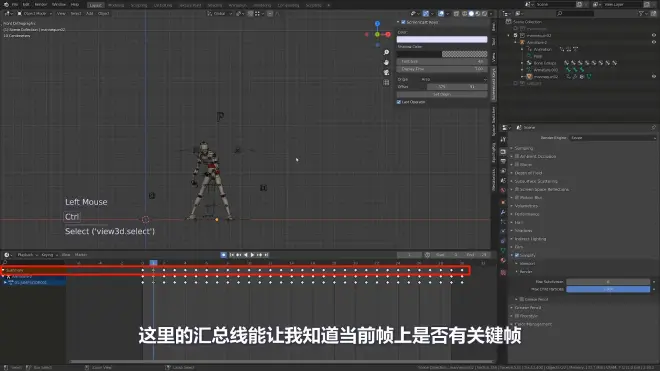Open the Tool properties tab icon

(x=503, y=139)
